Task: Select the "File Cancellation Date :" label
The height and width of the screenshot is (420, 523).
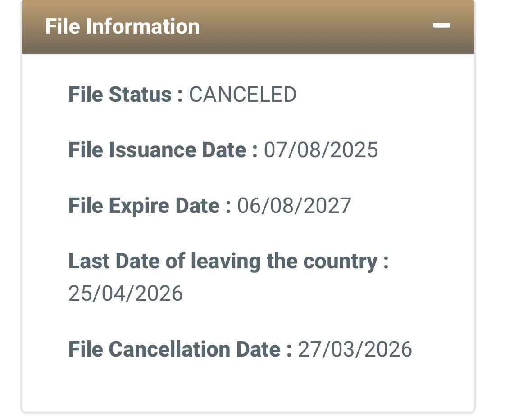Action: point(180,349)
